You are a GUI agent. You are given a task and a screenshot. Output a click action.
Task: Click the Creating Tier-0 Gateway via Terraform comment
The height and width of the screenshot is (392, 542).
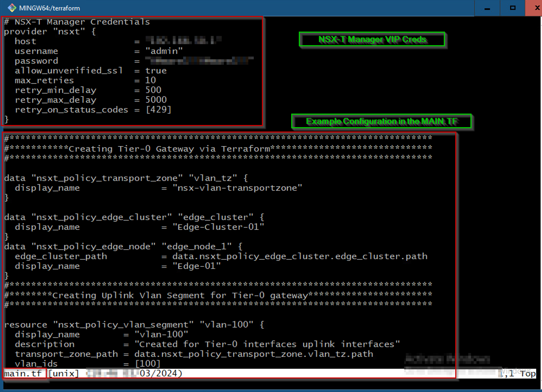[x=169, y=149]
